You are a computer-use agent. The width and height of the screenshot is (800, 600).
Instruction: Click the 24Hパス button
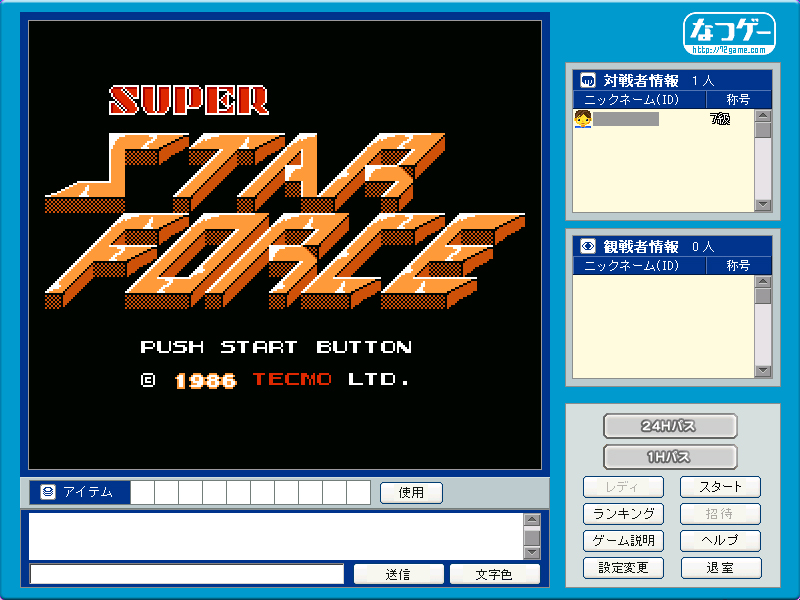[x=670, y=426]
